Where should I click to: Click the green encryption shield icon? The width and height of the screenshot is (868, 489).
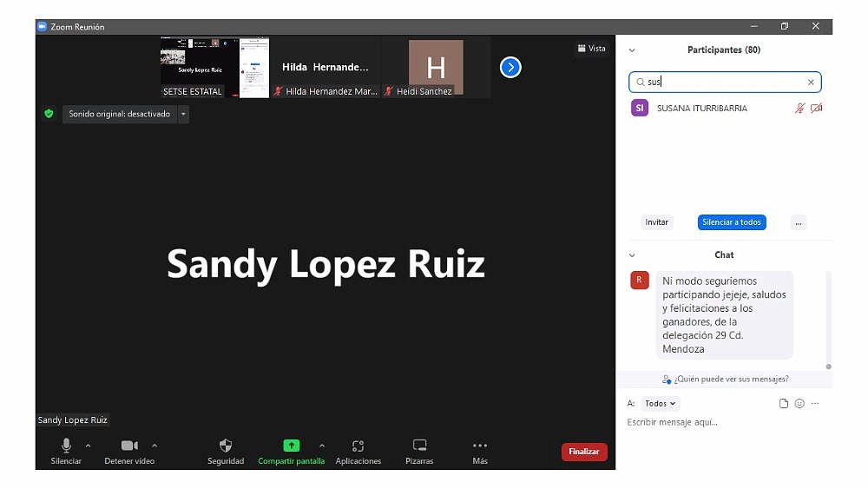pos(49,114)
